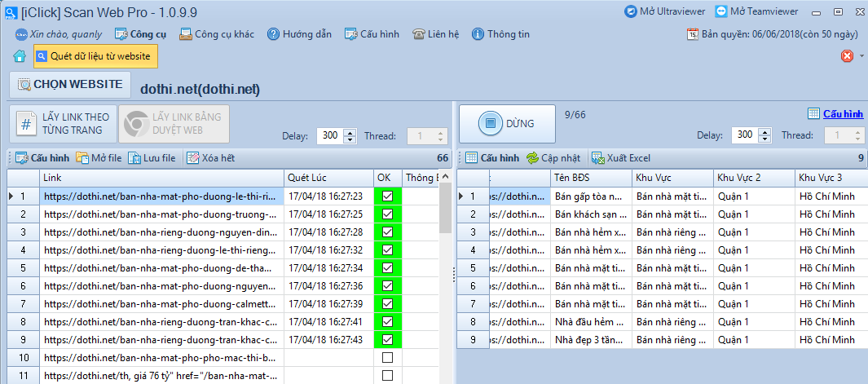Click Bán khách sạn... cell
Screen dimensions: 868x384
[x=591, y=214]
